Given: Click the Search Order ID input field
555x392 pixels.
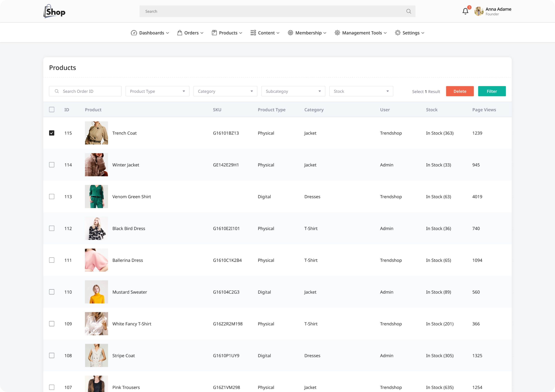Looking at the screenshot, I should point(85,91).
